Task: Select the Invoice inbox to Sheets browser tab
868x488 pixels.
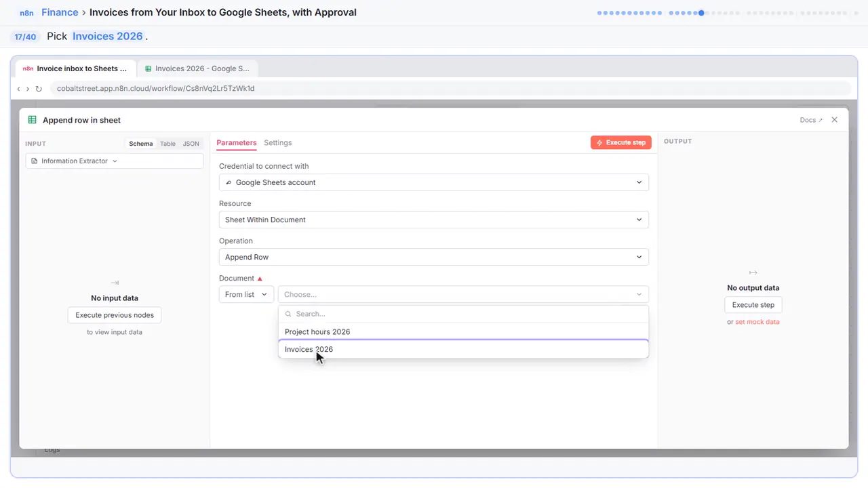Action: pyautogui.click(x=75, y=68)
